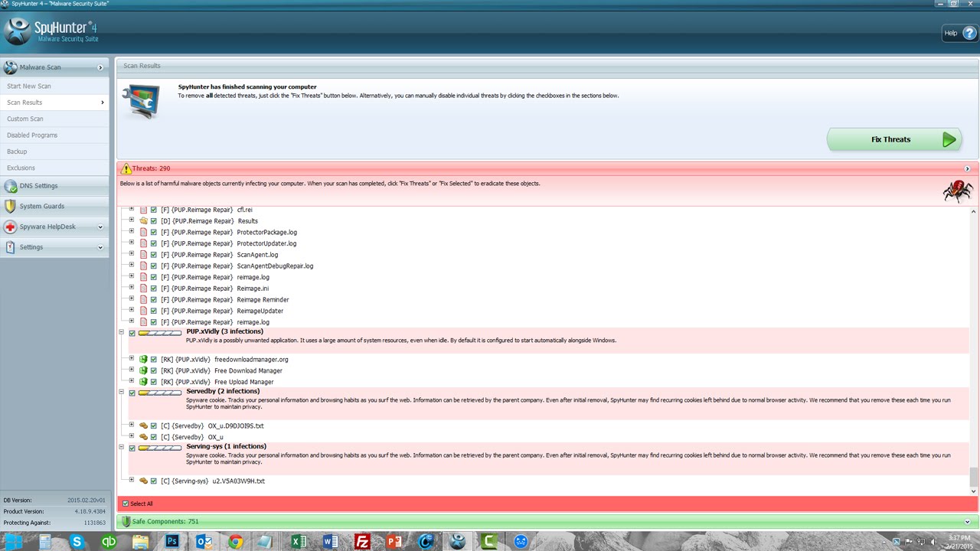Screen dimensions: 980x551
Task: Click the red spider icon in Threats panel
Action: click(x=958, y=191)
